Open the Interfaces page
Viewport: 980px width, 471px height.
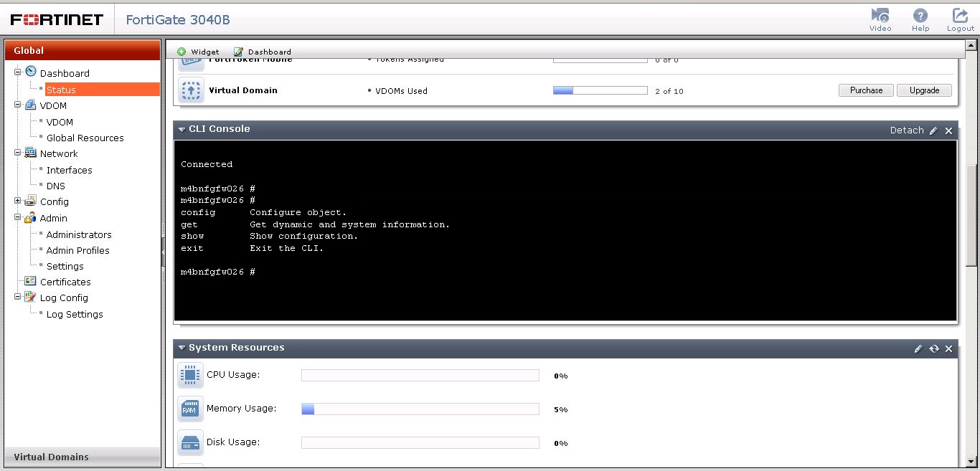tap(69, 170)
